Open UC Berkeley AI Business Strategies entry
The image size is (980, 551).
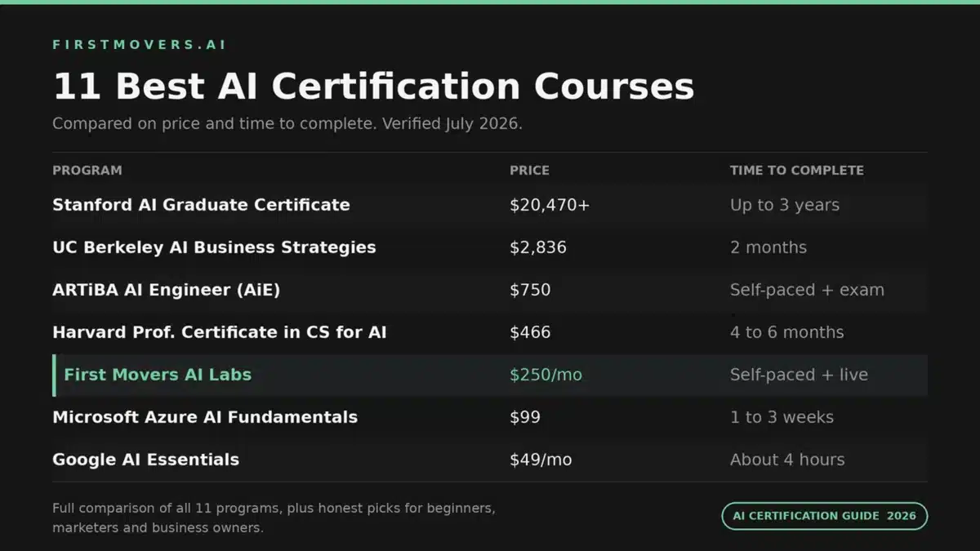coord(214,247)
